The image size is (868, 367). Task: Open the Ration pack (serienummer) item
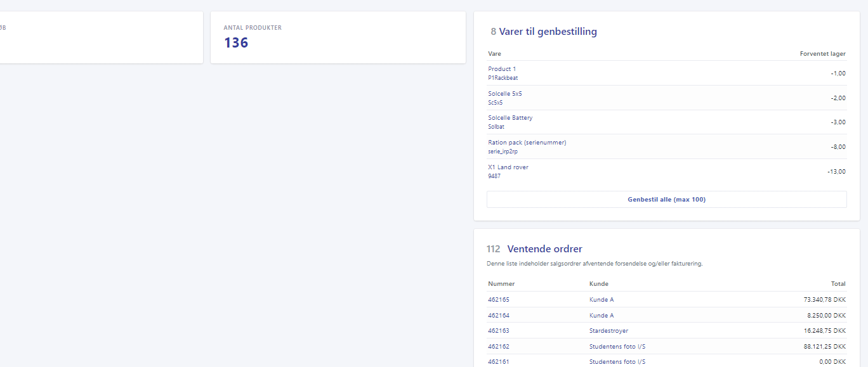[527, 142]
